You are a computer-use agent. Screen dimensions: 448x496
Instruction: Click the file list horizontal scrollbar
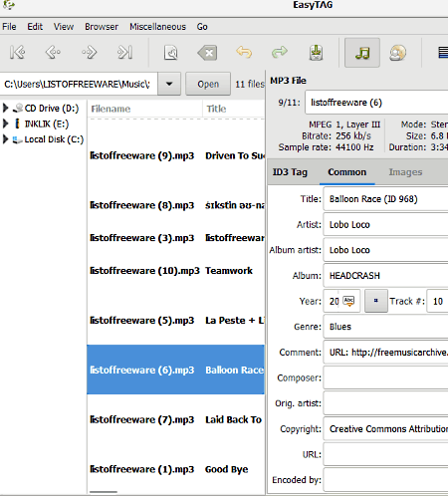tap(104, 492)
